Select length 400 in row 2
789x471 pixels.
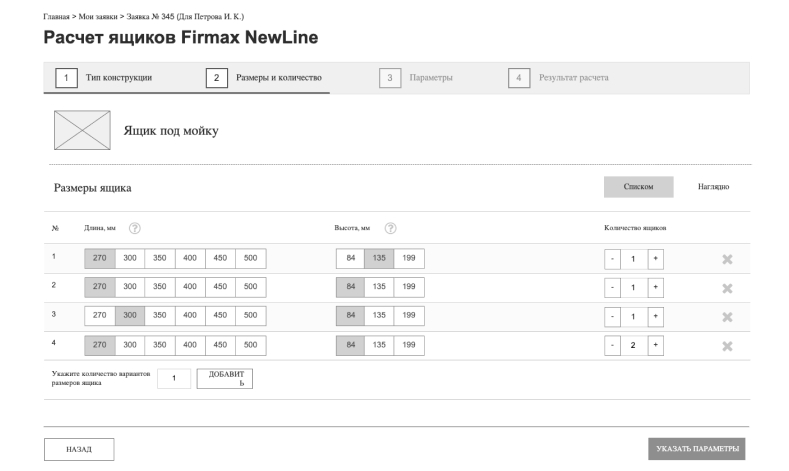(190, 287)
